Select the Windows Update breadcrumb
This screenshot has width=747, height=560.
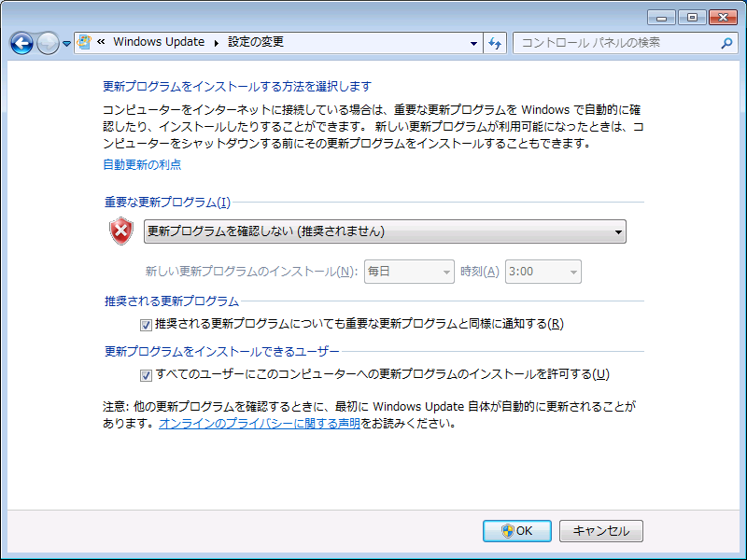[159, 42]
